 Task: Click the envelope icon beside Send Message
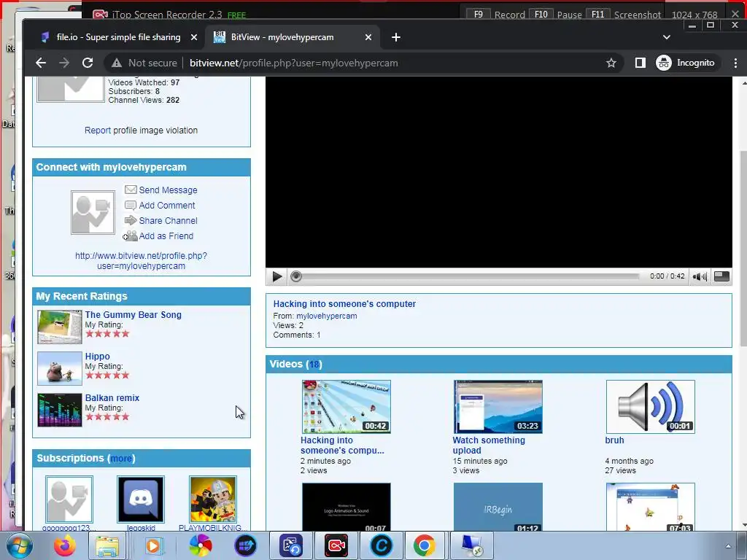[131, 190]
